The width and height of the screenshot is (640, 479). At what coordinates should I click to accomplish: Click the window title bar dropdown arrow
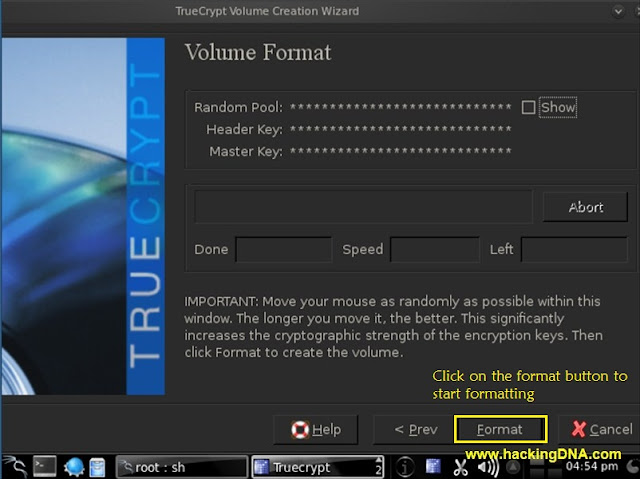pos(618,11)
